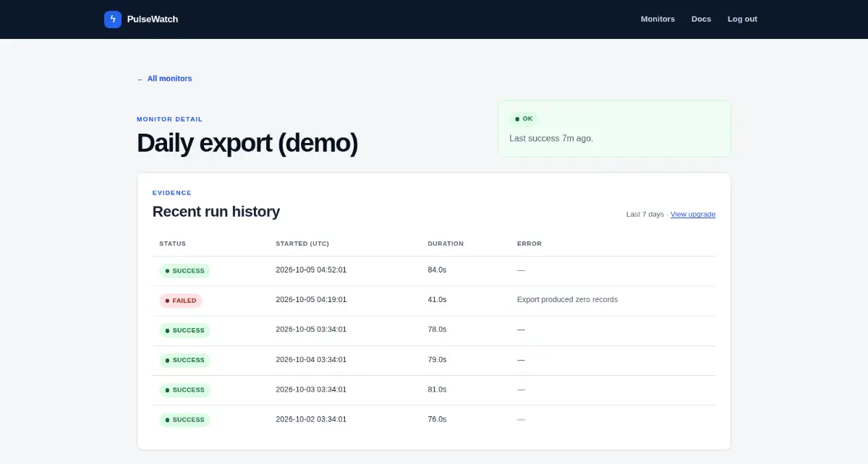Click the OK status badge
868x464 pixels.
[524, 119]
